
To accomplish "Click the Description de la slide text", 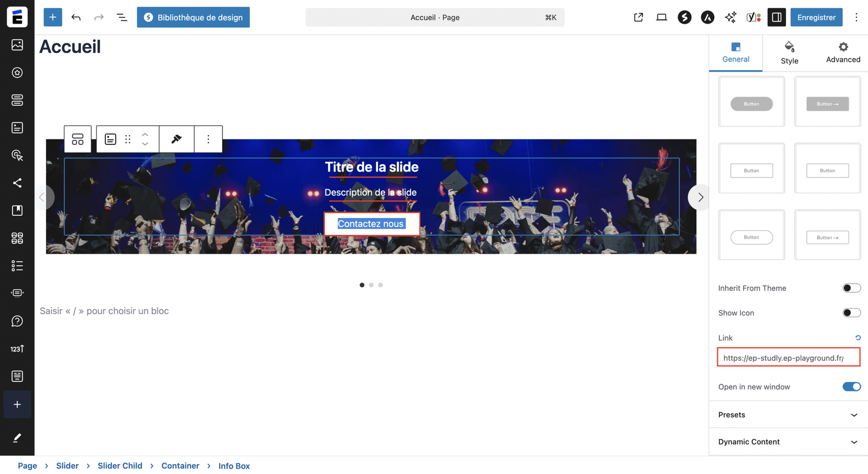I will pos(371,193).
